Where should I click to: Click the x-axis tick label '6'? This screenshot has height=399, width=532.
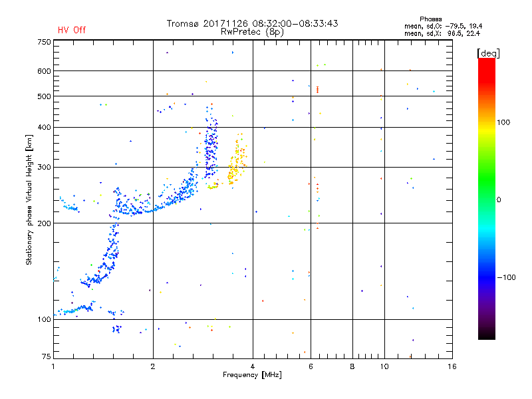pyautogui.click(x=311, y=366)
